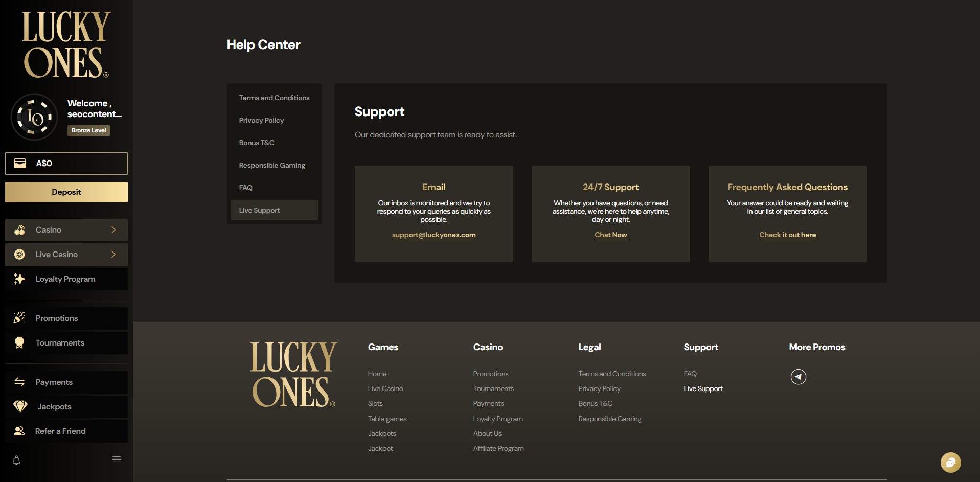Click the Payments arrows icon
This screenshot has height=482, width=980.
coord(19,382)
